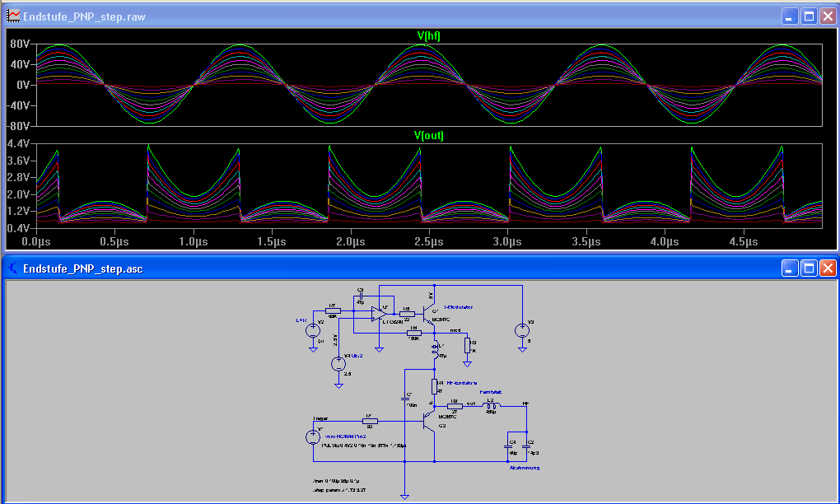Click the .tran simulation directive text
The height and width of the screenshot is (504, 840).
[x=336, y=481]
